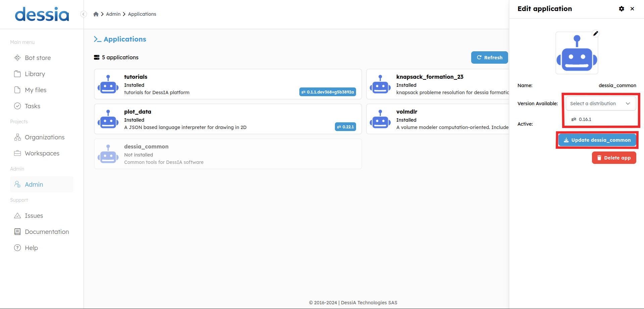Click the Issues warning triangle icon

point(17,216)
